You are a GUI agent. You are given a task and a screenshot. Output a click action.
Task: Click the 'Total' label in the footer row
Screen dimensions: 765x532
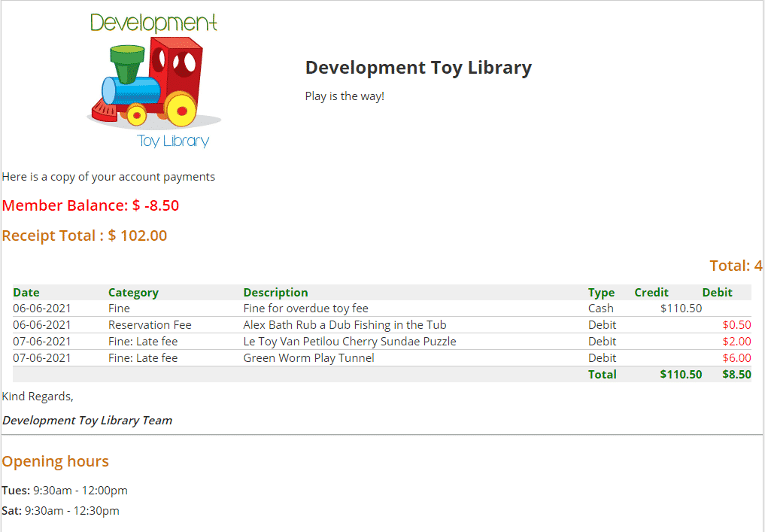click(602, 374)
